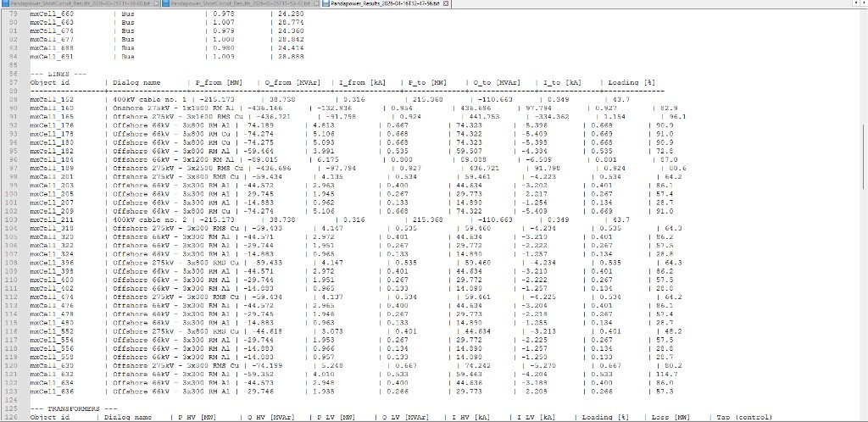Click the 'P_from [MW]' column header
This screenshot has height=422, width=868.
tap(218, 82)
